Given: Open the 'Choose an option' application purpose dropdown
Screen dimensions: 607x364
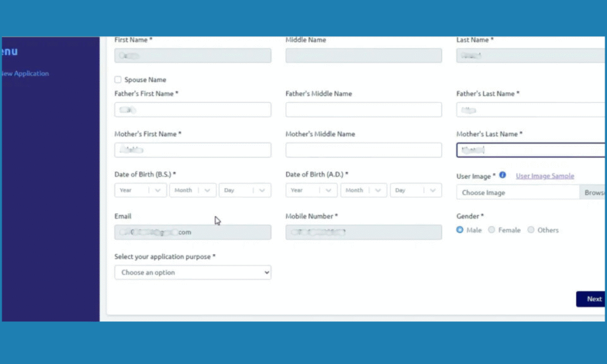Looking at the screenshot, I should click(192, 272).
